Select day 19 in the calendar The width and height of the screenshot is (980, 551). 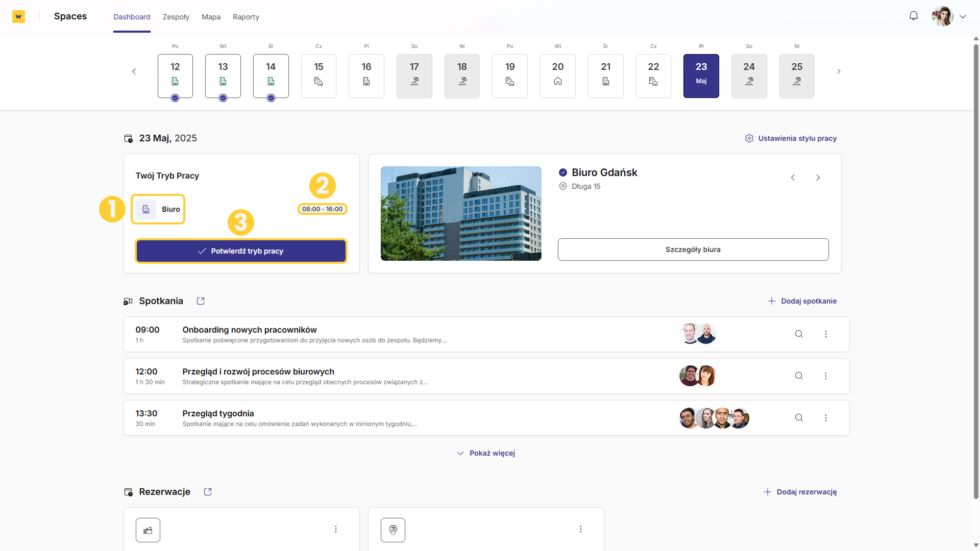click(510, 76)
